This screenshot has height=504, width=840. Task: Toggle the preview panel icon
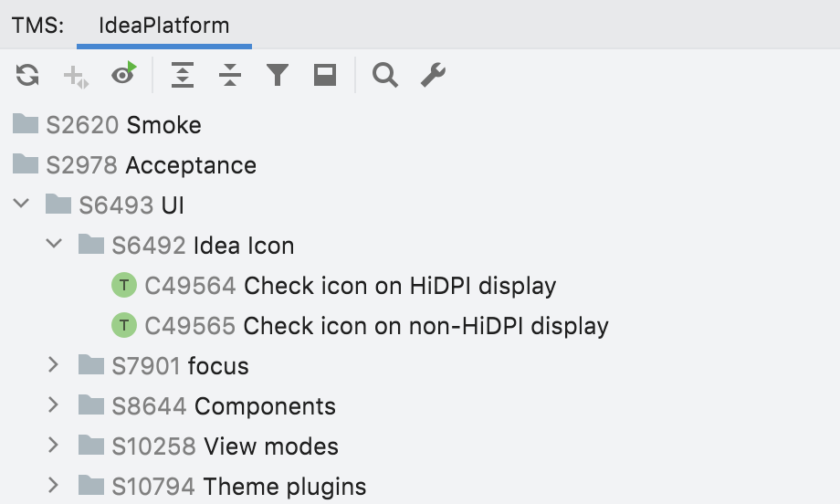325,75
